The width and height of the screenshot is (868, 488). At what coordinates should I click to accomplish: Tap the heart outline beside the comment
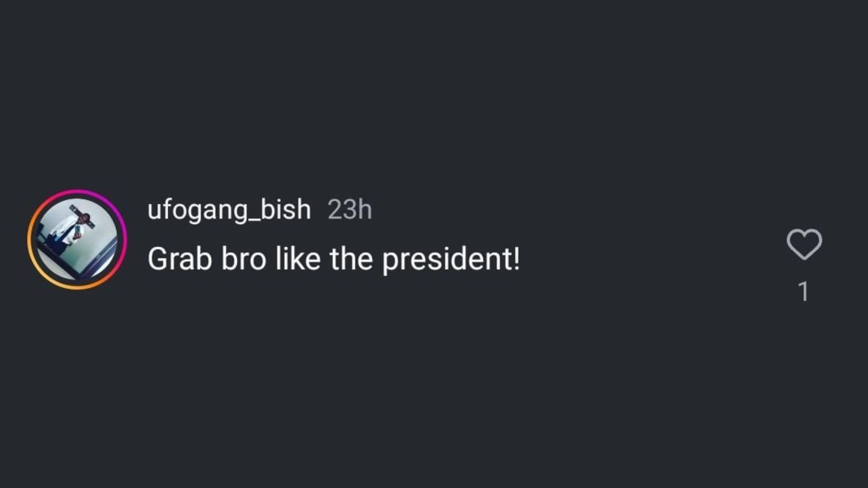(804, 244)
